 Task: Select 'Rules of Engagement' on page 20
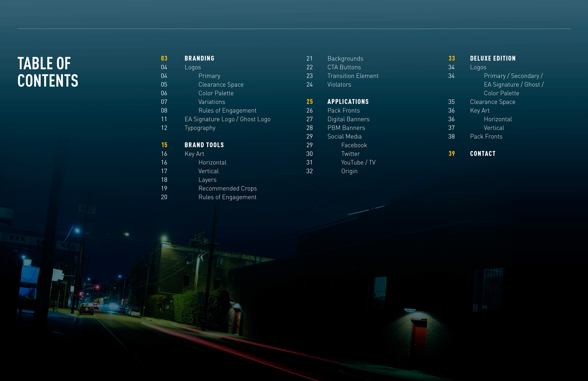click(227, 197)
